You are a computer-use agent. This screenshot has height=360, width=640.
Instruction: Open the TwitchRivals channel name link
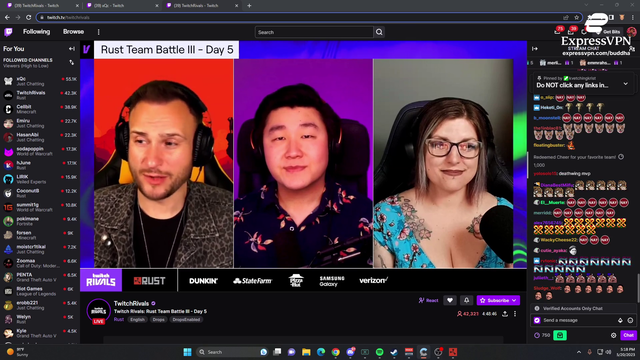pos(131,303)
